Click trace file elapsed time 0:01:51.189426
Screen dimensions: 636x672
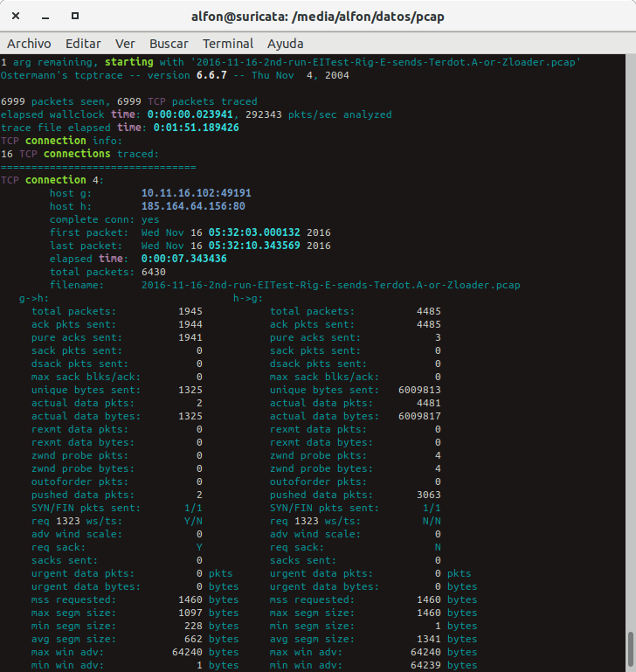(x=197, y=128)
